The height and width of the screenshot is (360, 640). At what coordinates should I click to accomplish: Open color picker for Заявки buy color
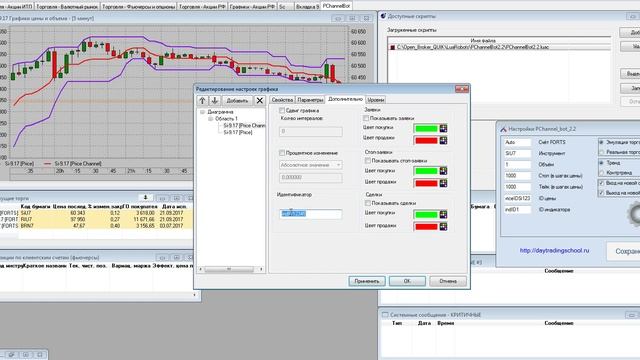443,129
